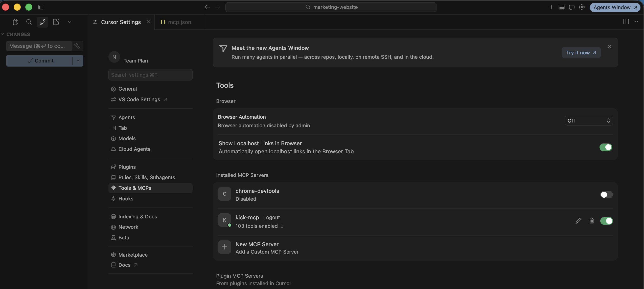Click the split editor layout icon
This screenshot has height=289, width=644.
(626, 22)
